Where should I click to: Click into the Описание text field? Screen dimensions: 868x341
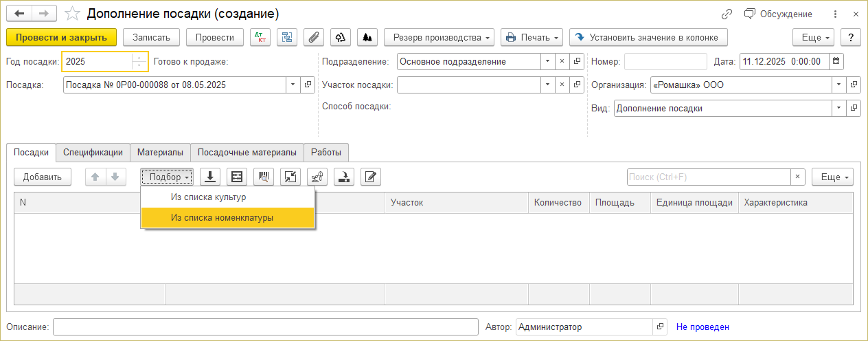(263, 327)
